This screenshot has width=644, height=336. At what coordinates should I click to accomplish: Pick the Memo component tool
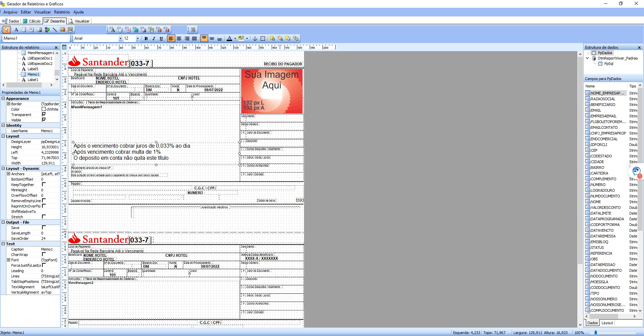click(x=24, y=30)
